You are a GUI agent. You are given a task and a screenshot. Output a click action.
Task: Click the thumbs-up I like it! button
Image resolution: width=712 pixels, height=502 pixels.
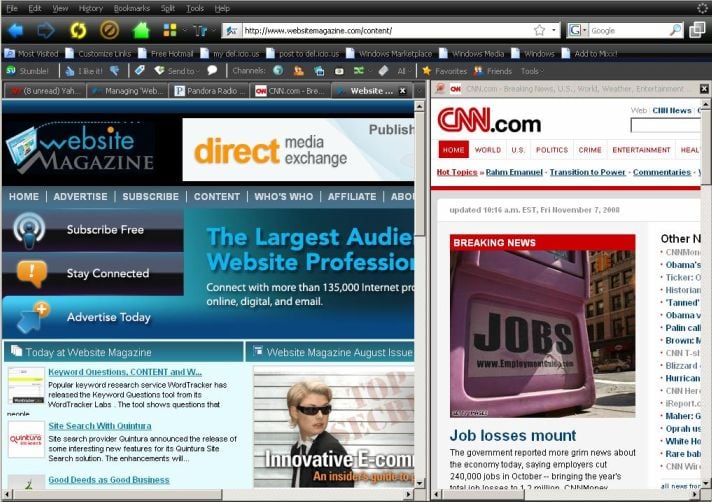[x=84, y=71]
